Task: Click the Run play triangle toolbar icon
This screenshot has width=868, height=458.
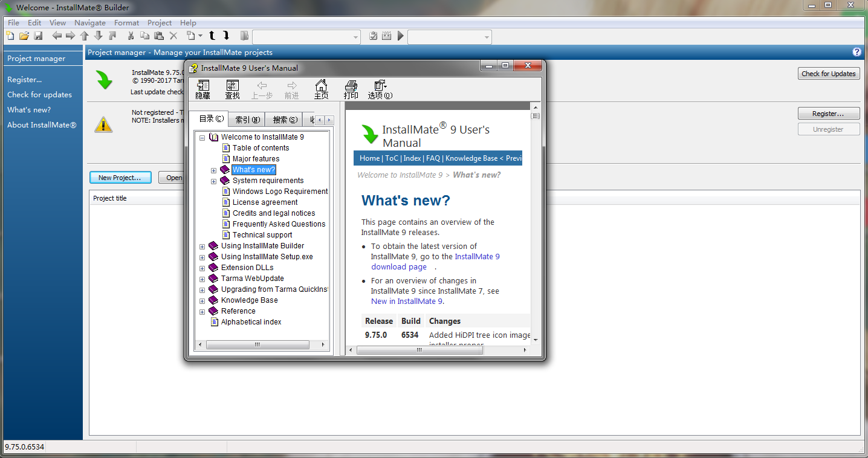Action: click(x=400, y=36)
